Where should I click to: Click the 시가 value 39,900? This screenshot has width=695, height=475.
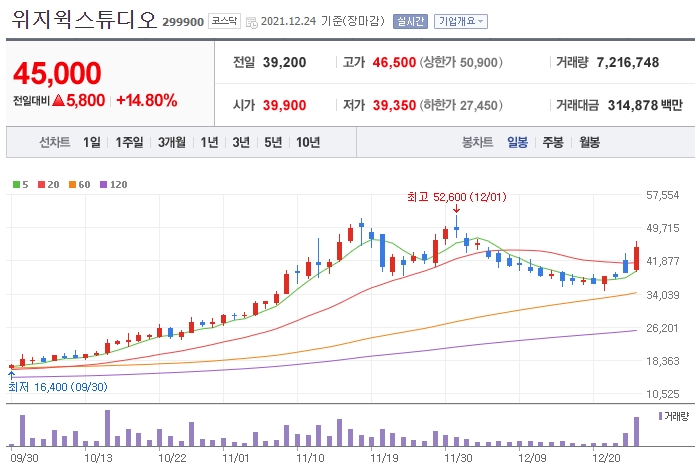(284, 105)
